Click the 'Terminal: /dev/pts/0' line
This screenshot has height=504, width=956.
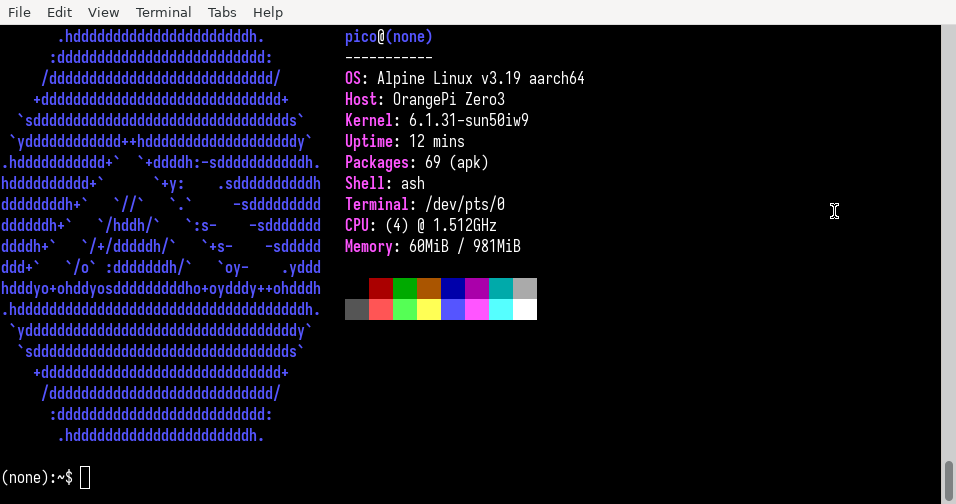pos(425,205)
